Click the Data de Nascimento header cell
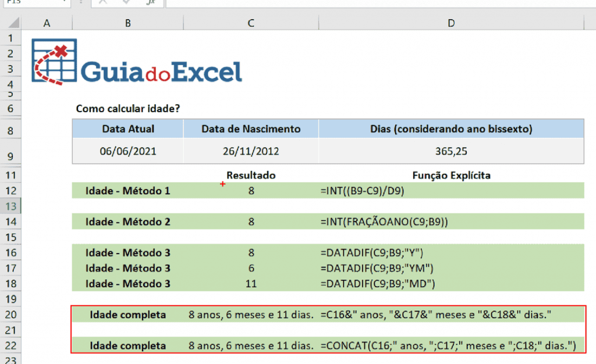This screenshot has height=364, width=596. point(250,129)
